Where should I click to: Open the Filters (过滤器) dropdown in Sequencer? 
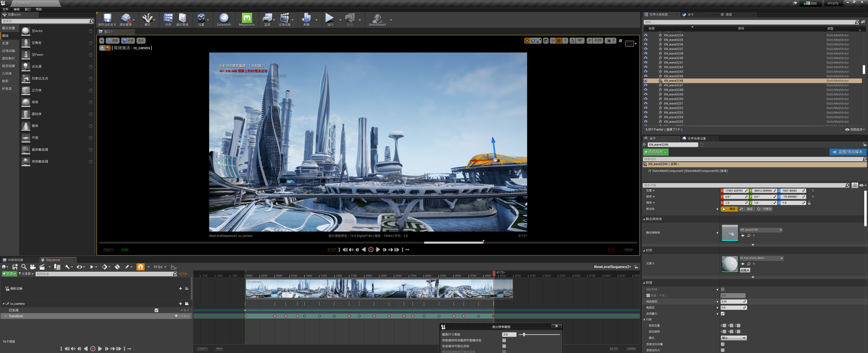click(x=26, y=274)
